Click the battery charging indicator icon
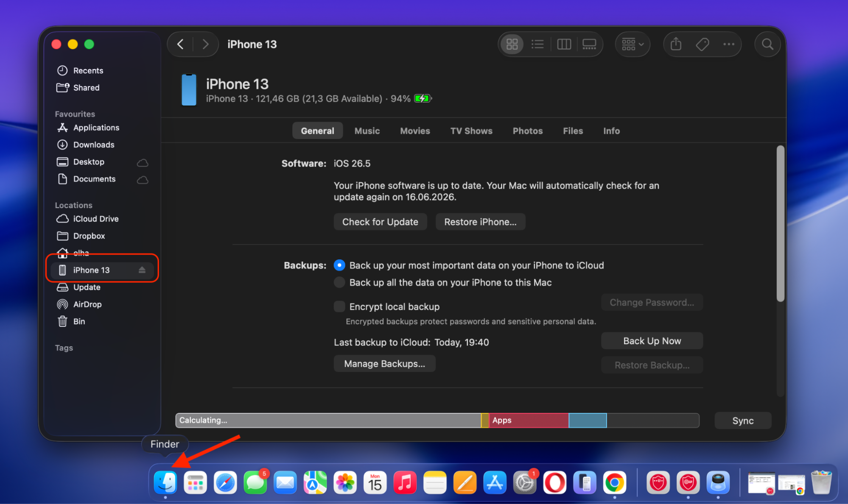This screenshot has width=848, height=504. pyautogui.click(x=423, y=99)
